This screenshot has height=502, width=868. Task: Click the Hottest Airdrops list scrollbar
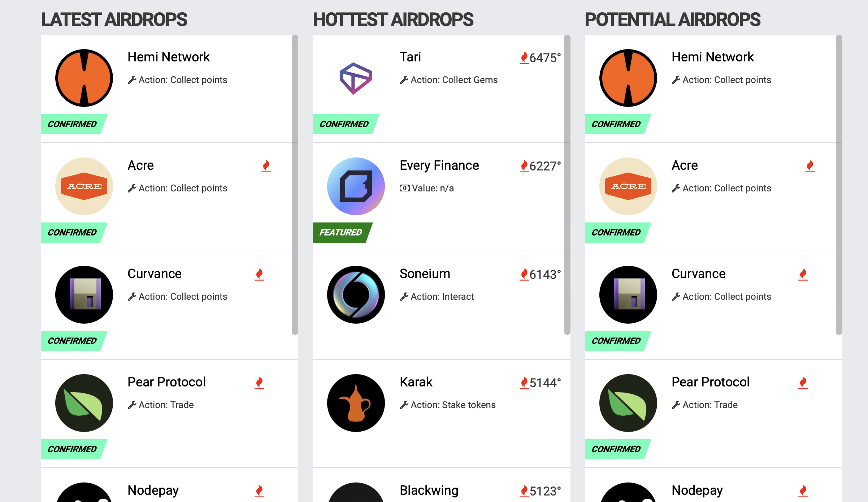pyautogui.click(x=567, y=184)
